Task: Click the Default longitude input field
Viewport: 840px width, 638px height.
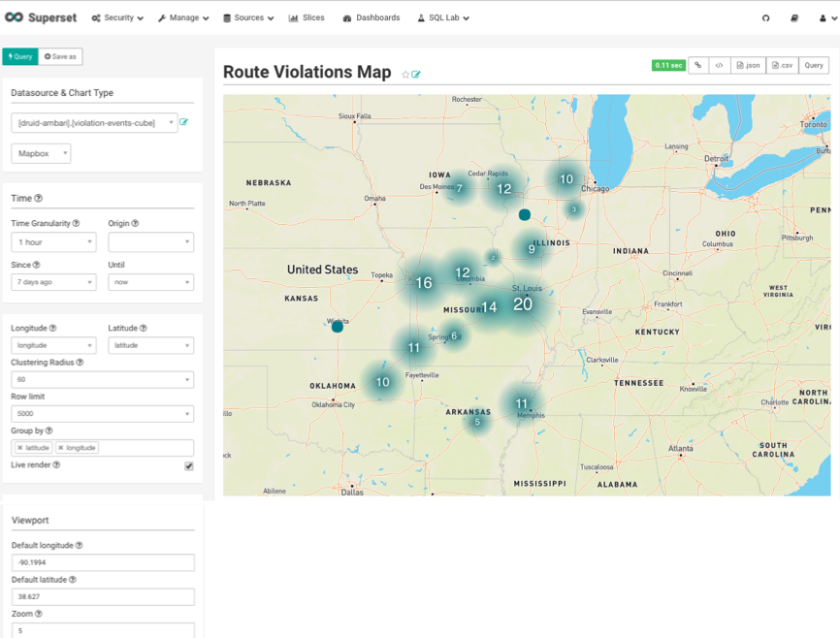Action: [103, 562]
